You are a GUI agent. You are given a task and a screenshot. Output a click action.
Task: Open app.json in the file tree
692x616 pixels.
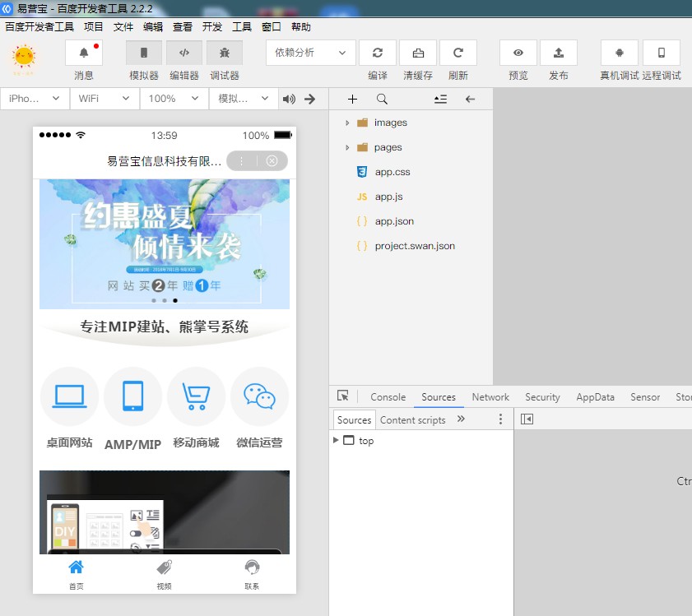pyautogui.click(x=394, y=221)
